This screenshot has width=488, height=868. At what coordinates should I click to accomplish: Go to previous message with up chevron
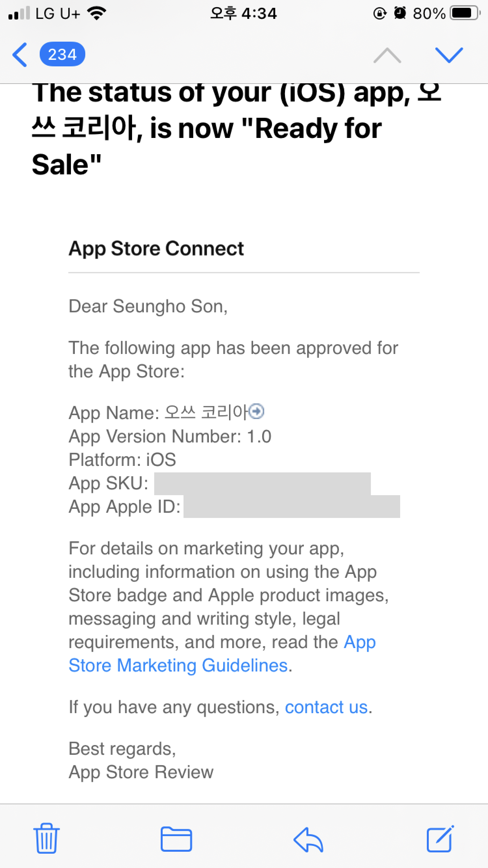tap(387, 55)
